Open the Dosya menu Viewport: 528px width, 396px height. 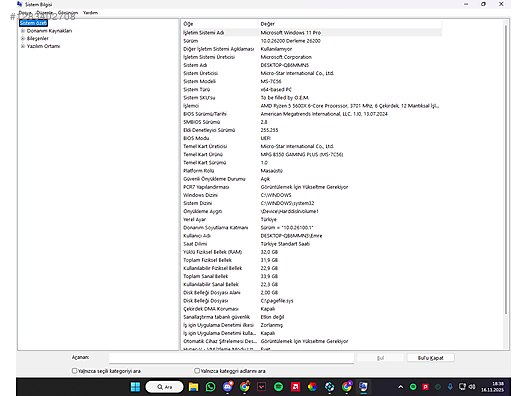pyautogui.click(x=25, y=12)
